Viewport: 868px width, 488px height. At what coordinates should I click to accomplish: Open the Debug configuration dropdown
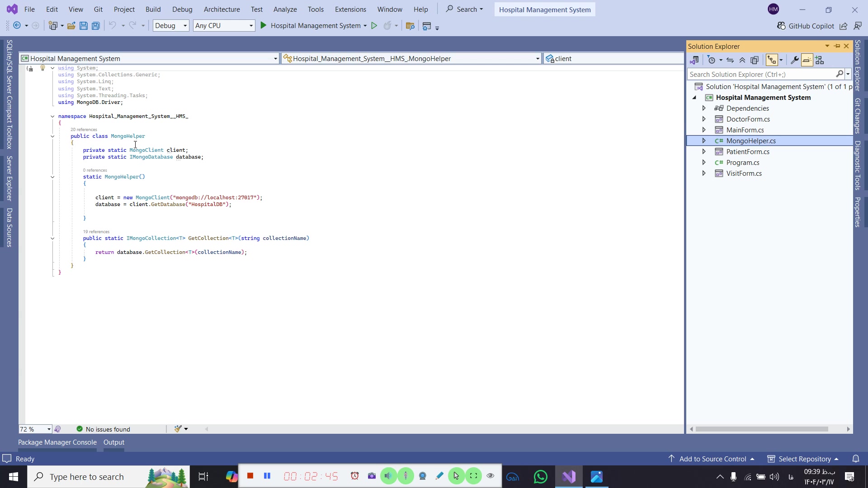tap(170, 26)
